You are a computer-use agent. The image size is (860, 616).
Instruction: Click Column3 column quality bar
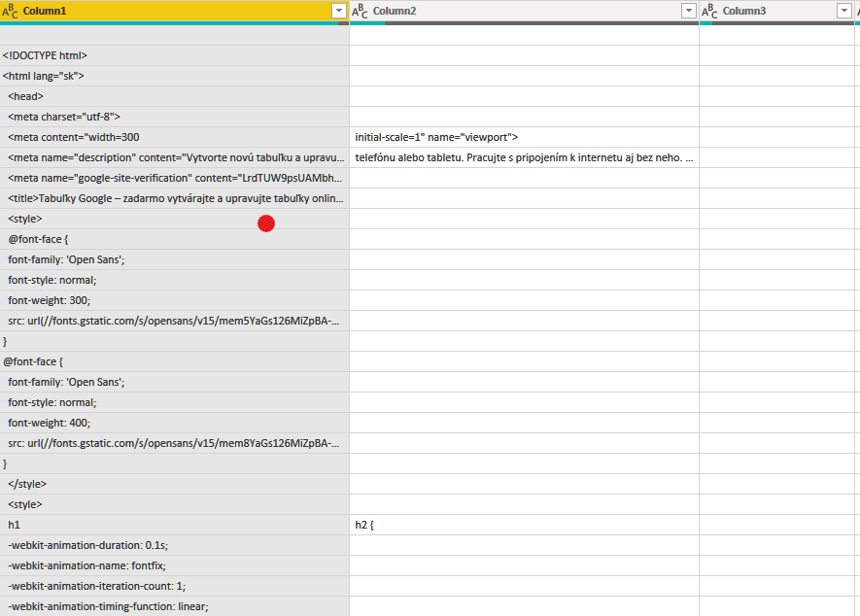pyautogui.click(x=776, y=23)
